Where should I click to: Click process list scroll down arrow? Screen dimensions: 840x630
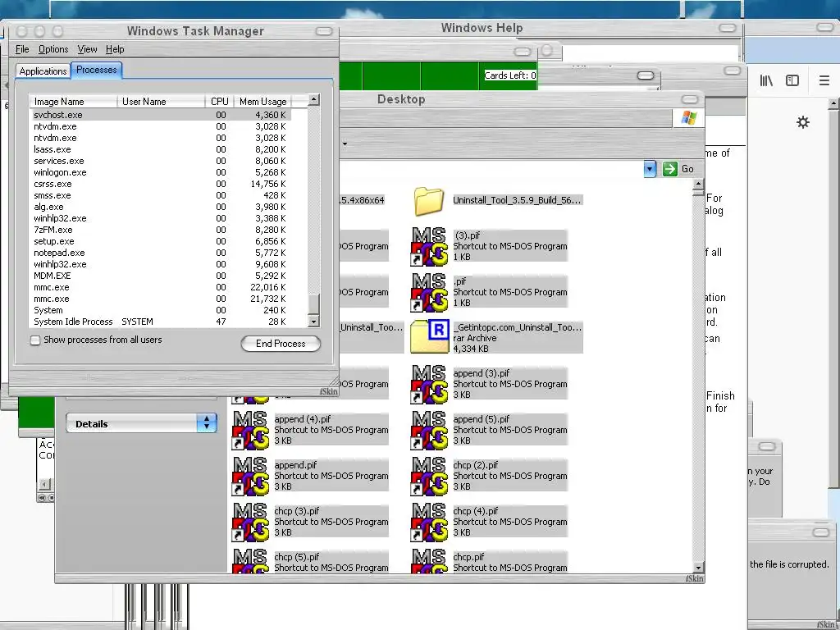click(x=314, y=322)
